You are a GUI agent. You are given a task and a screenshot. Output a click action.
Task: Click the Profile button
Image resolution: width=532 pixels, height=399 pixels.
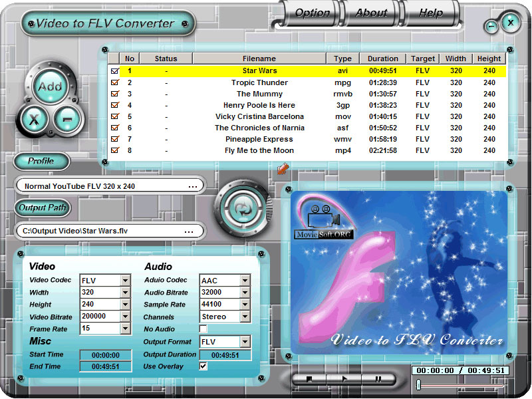41,161
